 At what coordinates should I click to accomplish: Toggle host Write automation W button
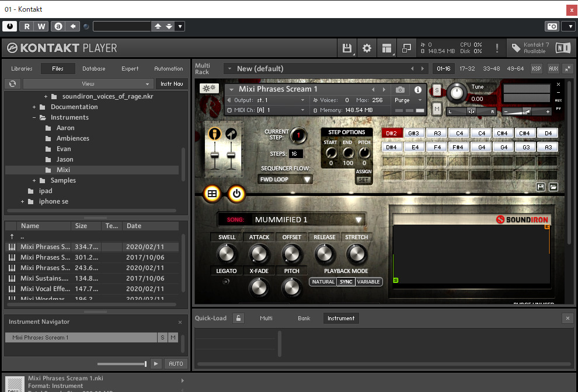41,26
